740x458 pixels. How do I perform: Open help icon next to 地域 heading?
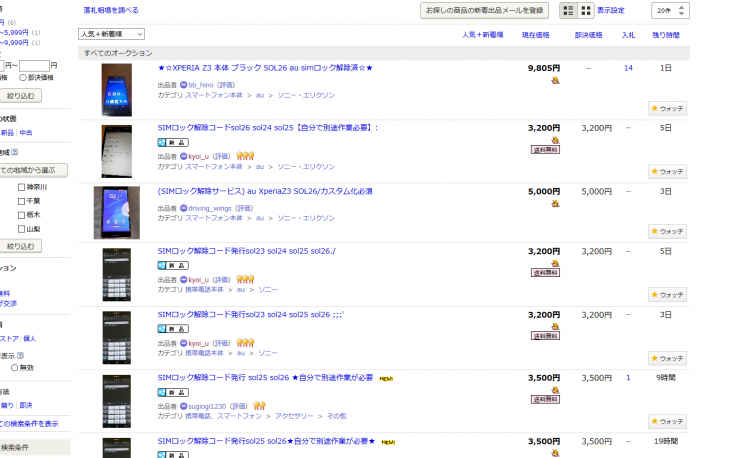[x=14, y=152]
